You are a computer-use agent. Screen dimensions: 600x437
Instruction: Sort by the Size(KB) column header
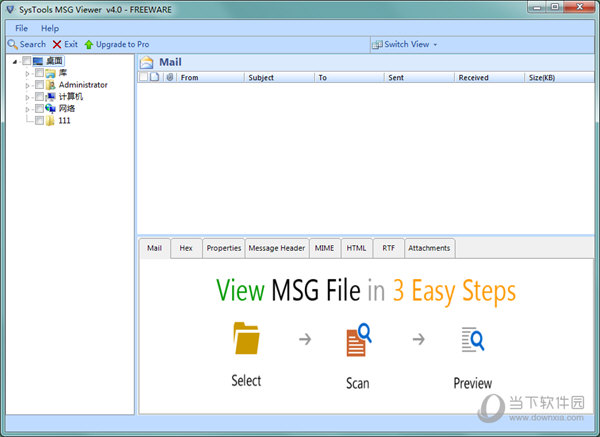tap(559, 77)
